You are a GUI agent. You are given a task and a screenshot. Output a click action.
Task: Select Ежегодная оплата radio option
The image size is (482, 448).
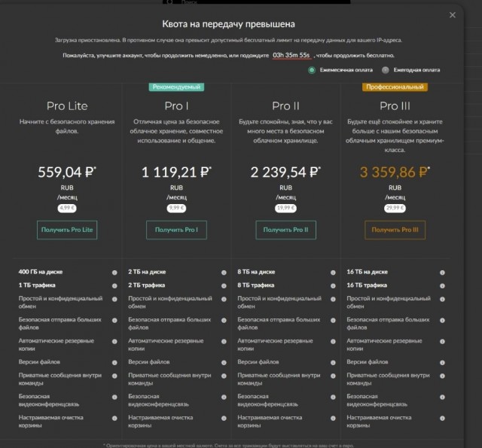pyautogui.click(x=385, y=70)
